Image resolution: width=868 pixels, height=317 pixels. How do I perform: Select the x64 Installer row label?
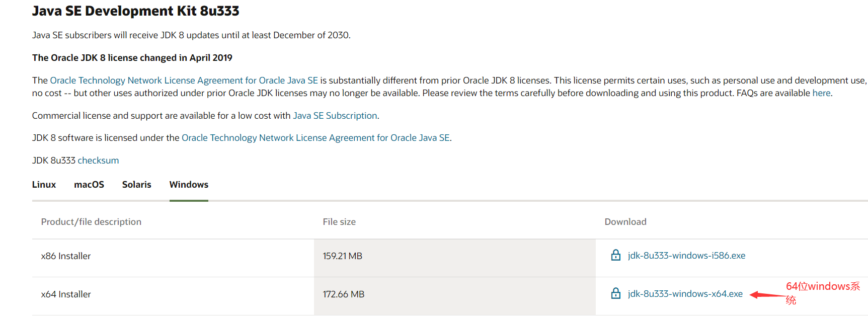point(66,294)
